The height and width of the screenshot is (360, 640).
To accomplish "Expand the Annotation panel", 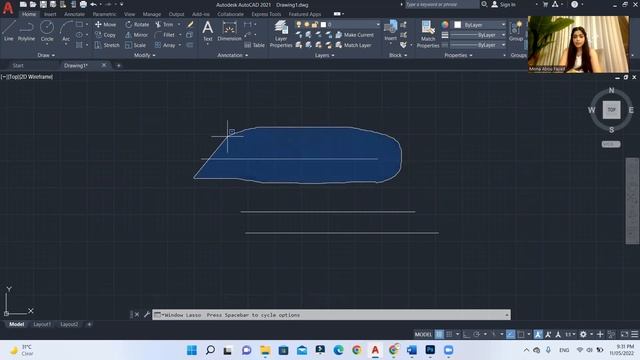I will tap(233, 55).
